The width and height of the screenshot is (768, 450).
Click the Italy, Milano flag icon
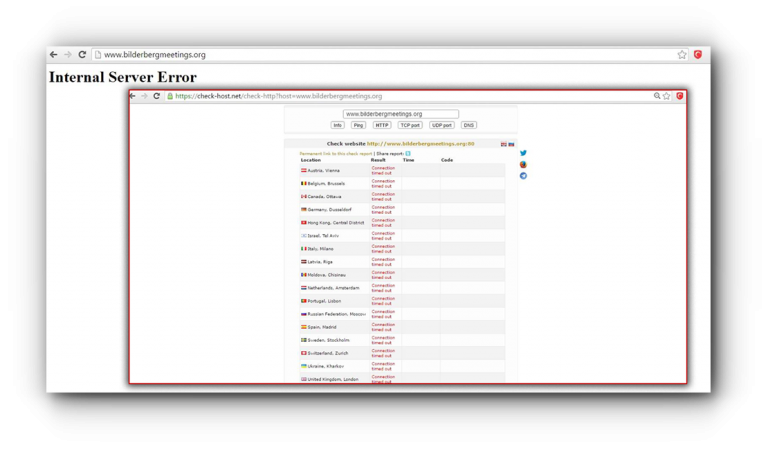point(304,249)
